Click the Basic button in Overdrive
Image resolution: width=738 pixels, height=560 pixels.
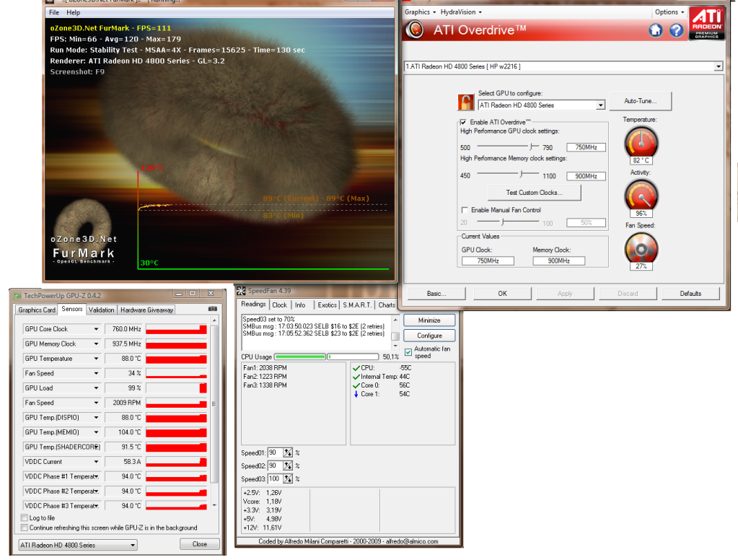point(436,294)
